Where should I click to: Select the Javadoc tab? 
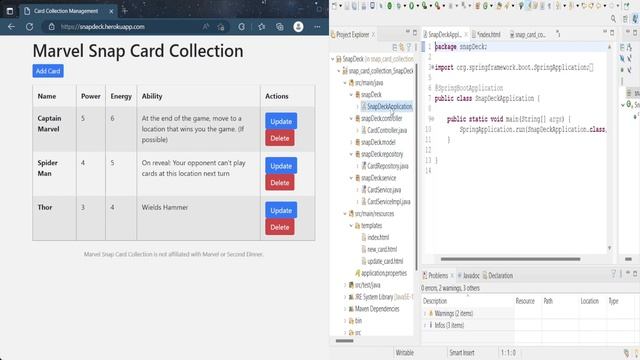tap(469, 276)
